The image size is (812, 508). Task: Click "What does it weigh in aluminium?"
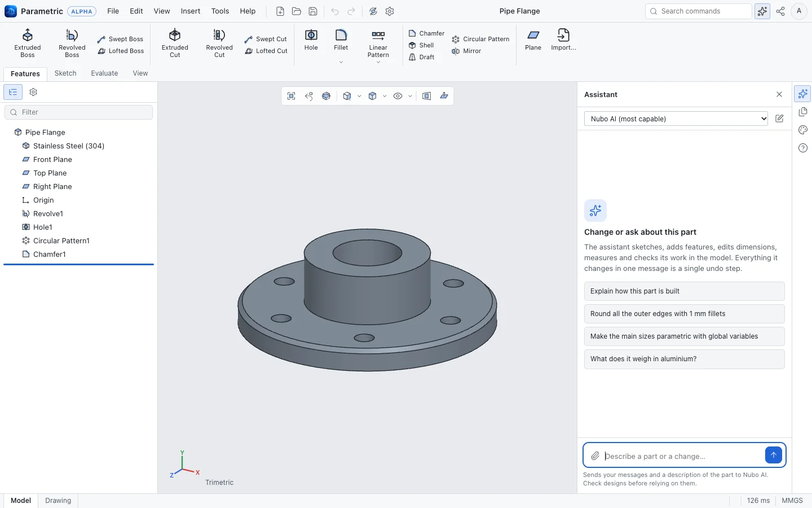(x=685, y=359)
